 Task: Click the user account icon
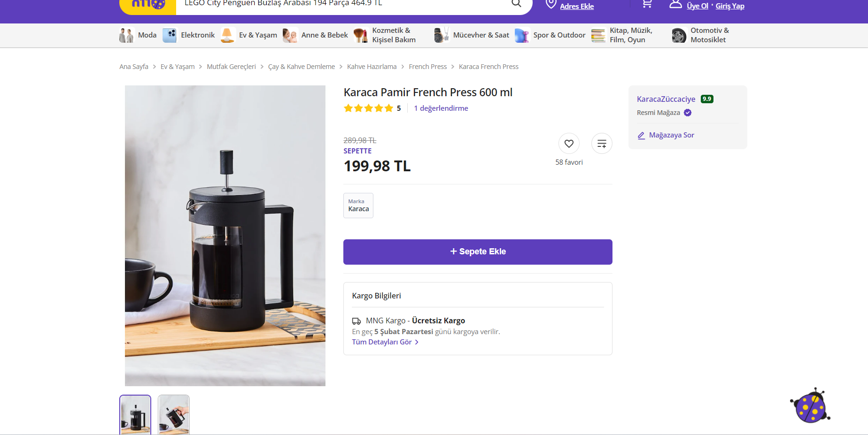675,4
